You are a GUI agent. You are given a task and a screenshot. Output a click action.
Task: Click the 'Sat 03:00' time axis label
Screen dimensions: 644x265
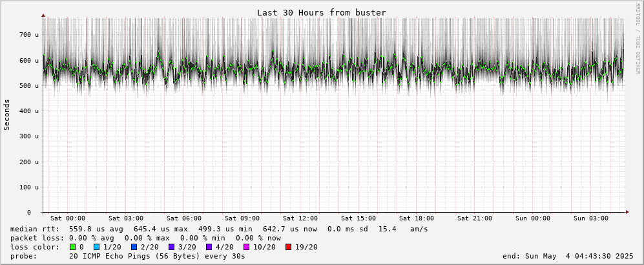coord(126,218)
